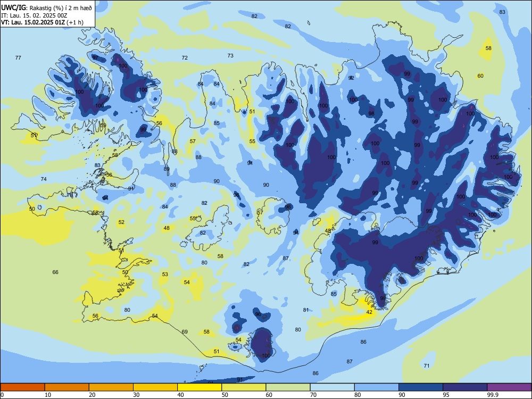Click the '59' humidity value on the map
Viewport: 532px width, 399px height.
tap(103, 125)
